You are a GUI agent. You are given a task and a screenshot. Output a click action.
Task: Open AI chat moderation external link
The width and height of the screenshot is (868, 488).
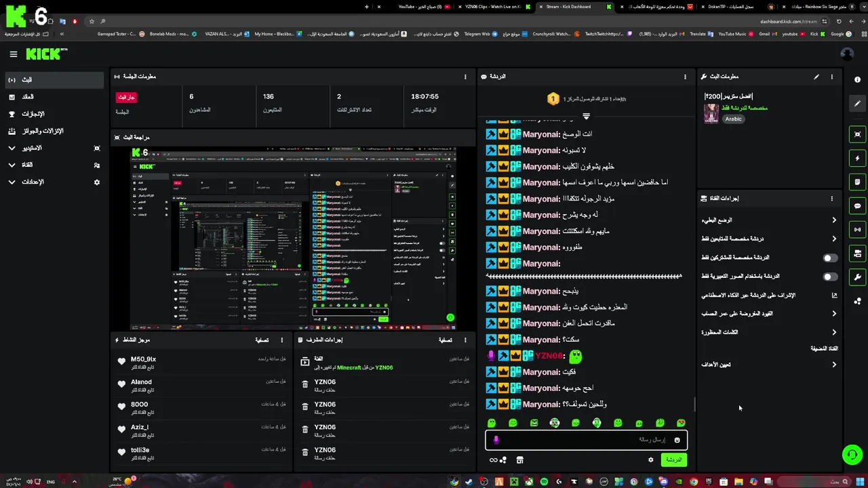pyautogui.click(x=834, y=296)
